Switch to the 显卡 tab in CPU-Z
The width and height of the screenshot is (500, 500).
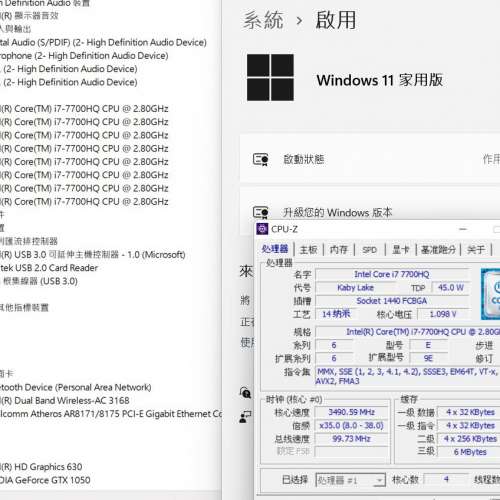pyautogui.click(x=401, y=249)
